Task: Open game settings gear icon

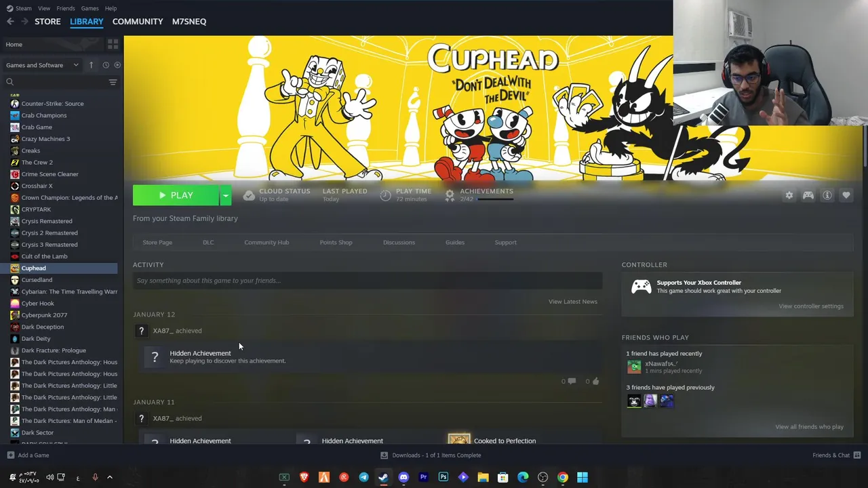Action: pyautogui.click(x=789, y=195)
